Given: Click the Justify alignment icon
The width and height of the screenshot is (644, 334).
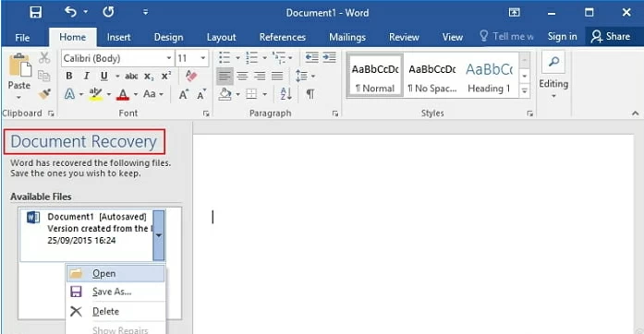Looking at the screenshot, I should coord(277,77).
